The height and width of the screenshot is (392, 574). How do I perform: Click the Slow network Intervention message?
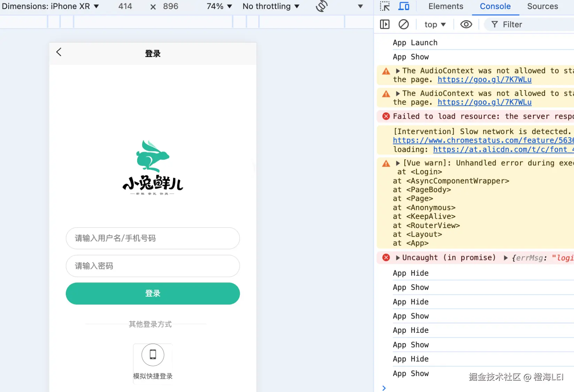482,132
